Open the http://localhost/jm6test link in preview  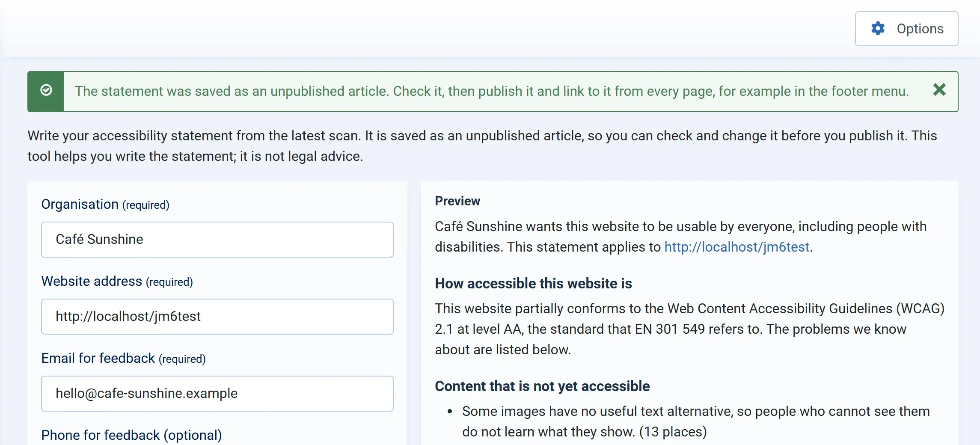tap(737, 247)
